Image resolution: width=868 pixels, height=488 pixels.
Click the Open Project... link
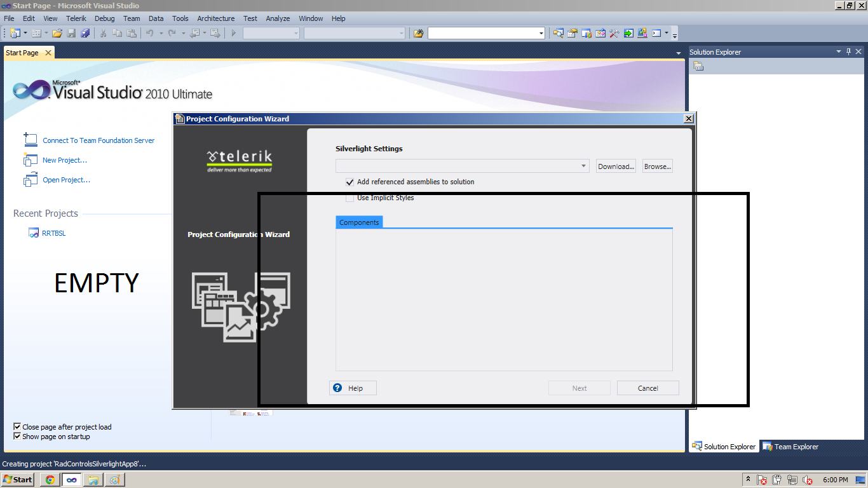click(x=66, y=180)
